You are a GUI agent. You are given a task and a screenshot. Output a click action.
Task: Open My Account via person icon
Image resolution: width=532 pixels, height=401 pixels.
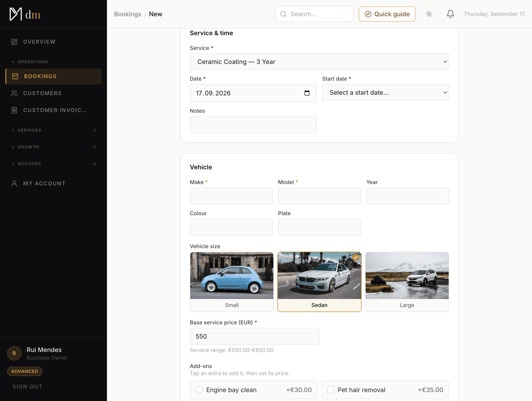tap(14, 184)
